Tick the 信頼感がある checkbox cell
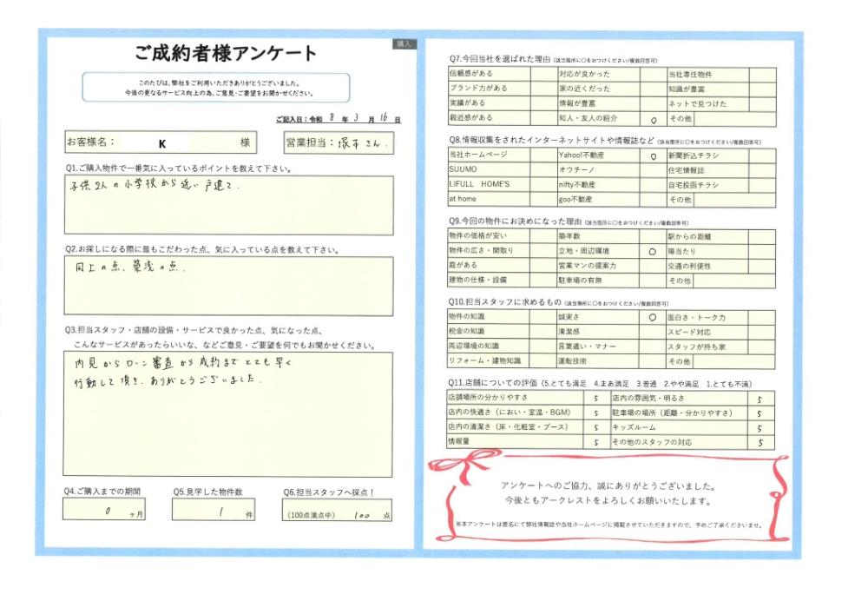Viewport: 868px width, 614px height. pos(543,74)
